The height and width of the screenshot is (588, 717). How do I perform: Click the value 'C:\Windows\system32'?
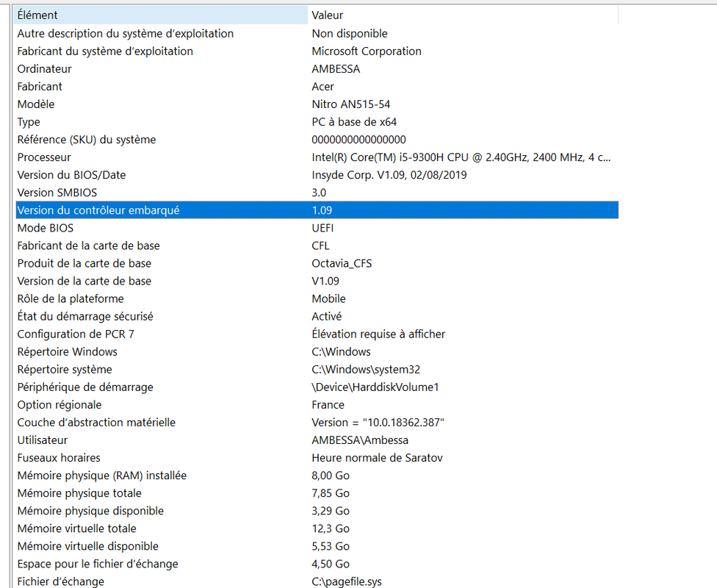[366, 369]
